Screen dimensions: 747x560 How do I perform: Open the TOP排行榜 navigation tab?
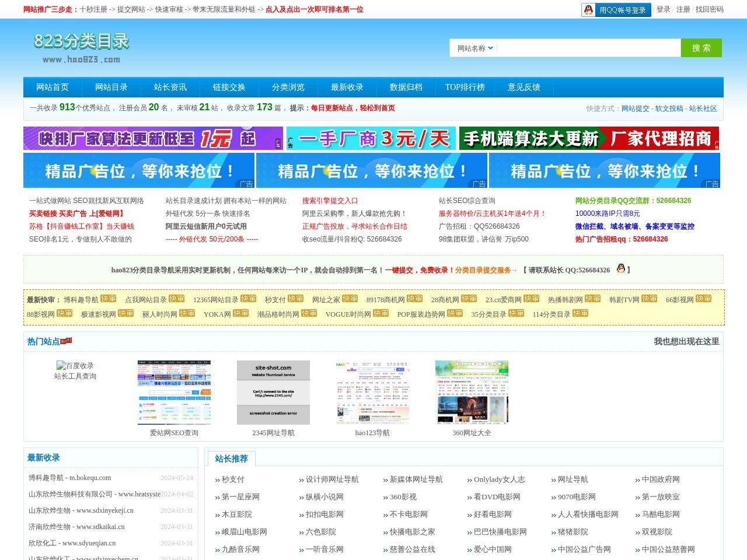tap(465, 87)
